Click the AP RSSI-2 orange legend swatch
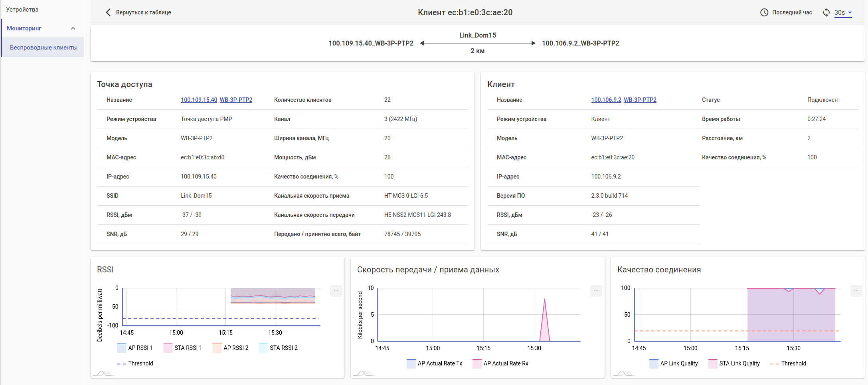The height and width of the screenshot is (385, 868). tap(217, 348)
